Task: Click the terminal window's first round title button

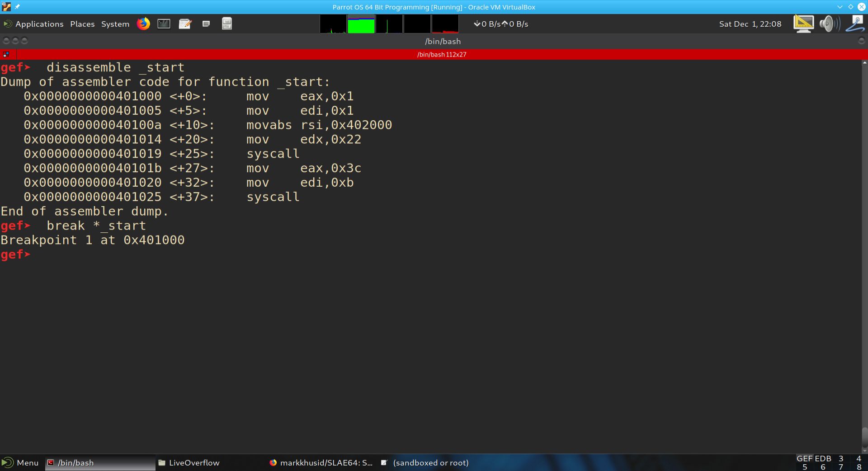Action: (x=6, y=41)
